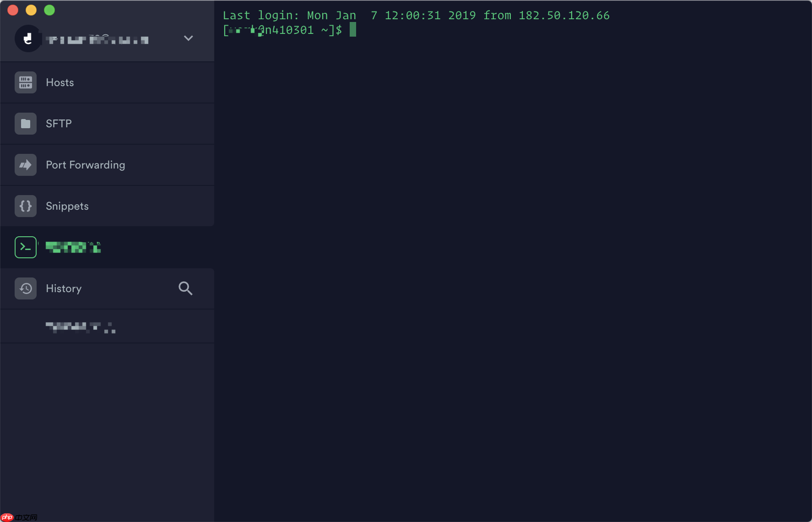Image resolution: width=812 pixels, height=522 pixels.
Task: Open the SFTP menu item
Action: click(59, 124)
